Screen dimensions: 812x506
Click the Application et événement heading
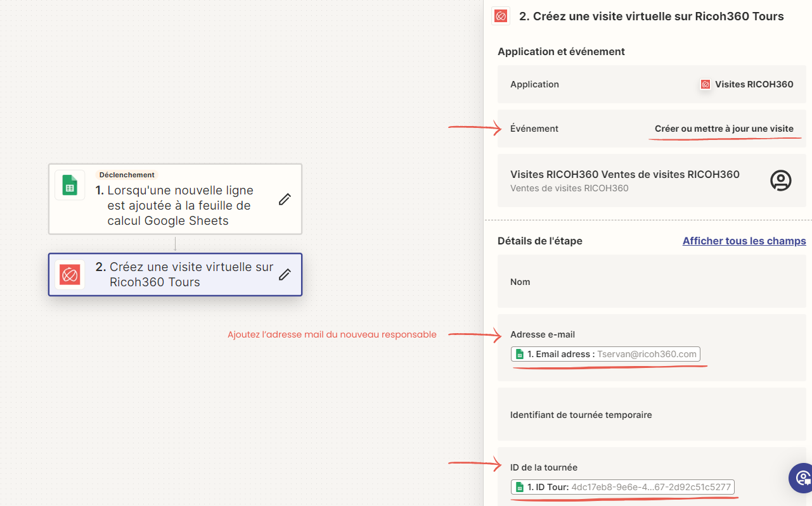click(x=561, y=51)
